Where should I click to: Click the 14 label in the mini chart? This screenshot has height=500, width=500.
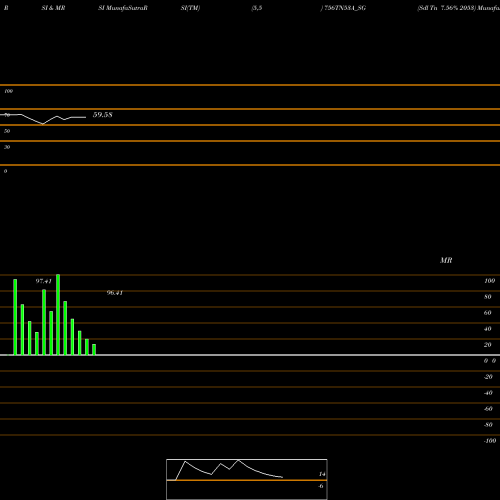tap(322, 474)
